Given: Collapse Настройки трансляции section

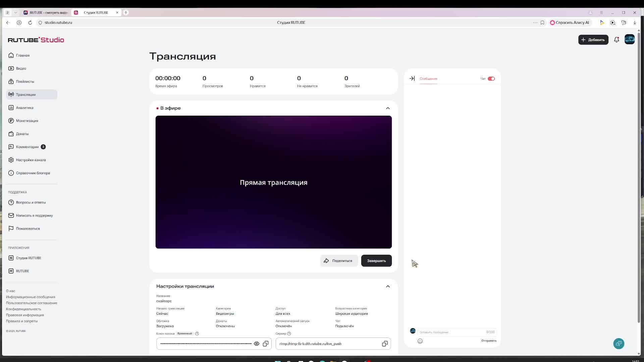Looking at the screenshot, I should 388,286.
